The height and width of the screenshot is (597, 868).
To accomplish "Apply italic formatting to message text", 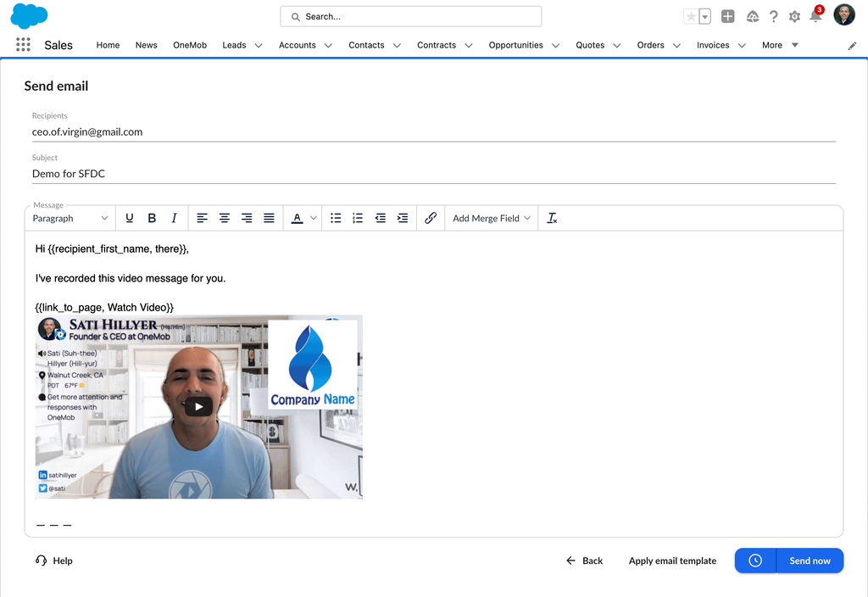I will click(x=174, y=218).
